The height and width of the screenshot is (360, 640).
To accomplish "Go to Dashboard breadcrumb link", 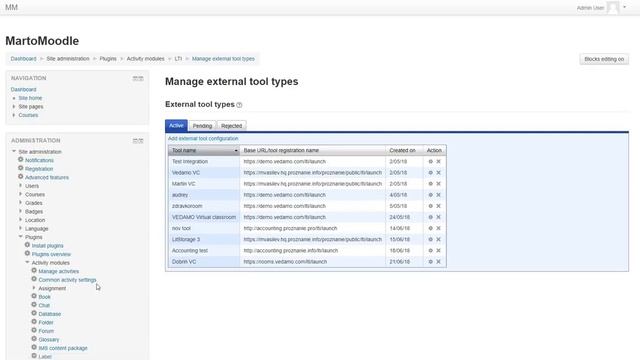I will (23, 59).
